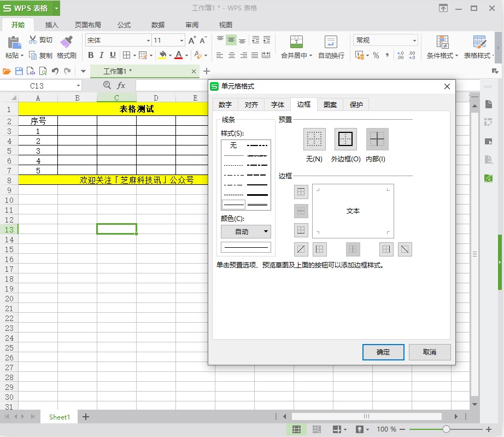Expand the quick access toolbar customize arrow
504x437 pixels.
coord(83,71)
